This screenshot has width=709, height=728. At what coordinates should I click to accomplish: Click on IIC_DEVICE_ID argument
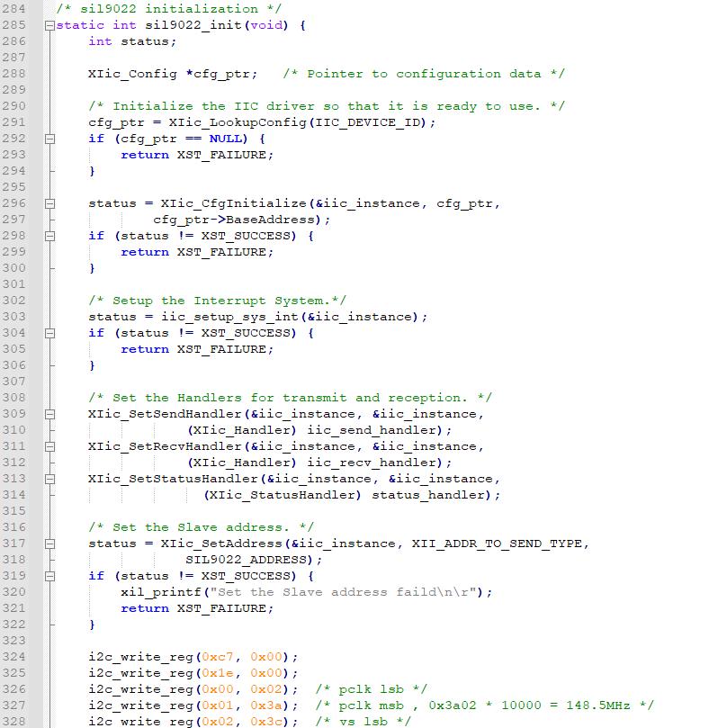(370, 122)
